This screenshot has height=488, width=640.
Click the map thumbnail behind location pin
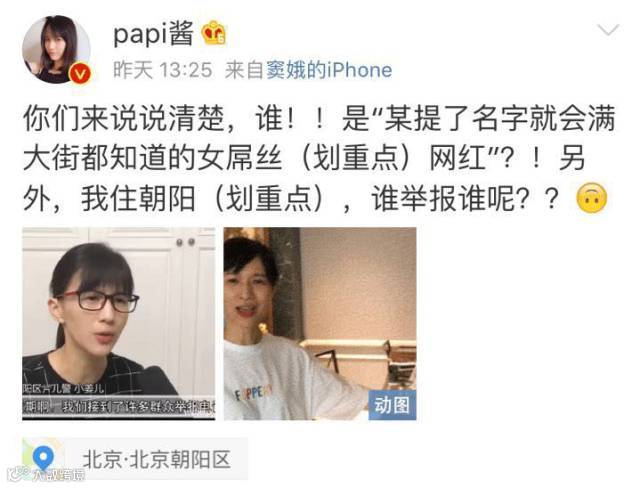44,459
